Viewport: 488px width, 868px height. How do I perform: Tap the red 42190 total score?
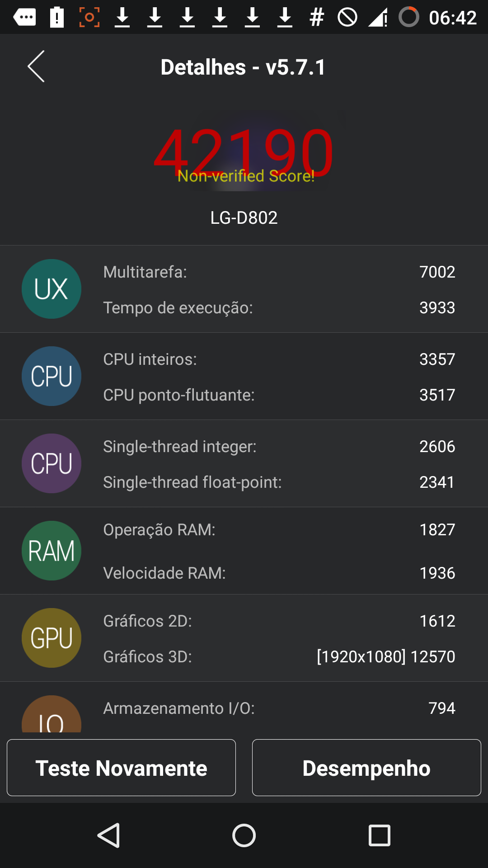tap(244, 153)
